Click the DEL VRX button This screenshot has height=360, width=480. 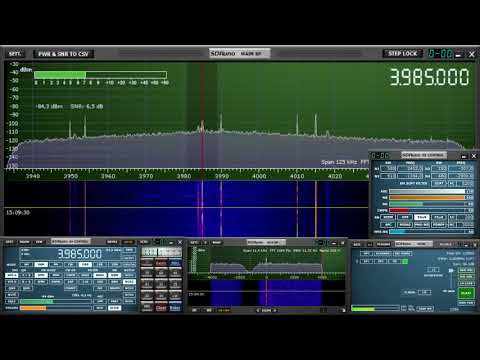click(x=467, y=277)
